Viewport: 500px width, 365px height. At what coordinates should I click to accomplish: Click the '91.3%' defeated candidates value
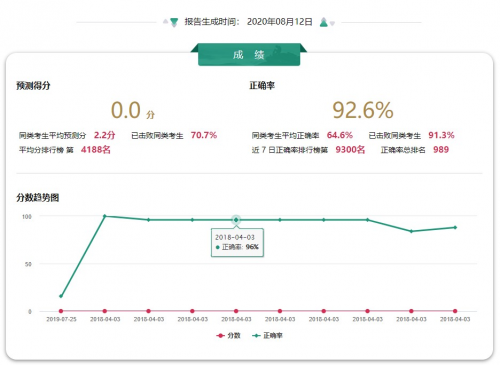pos(441,135)
